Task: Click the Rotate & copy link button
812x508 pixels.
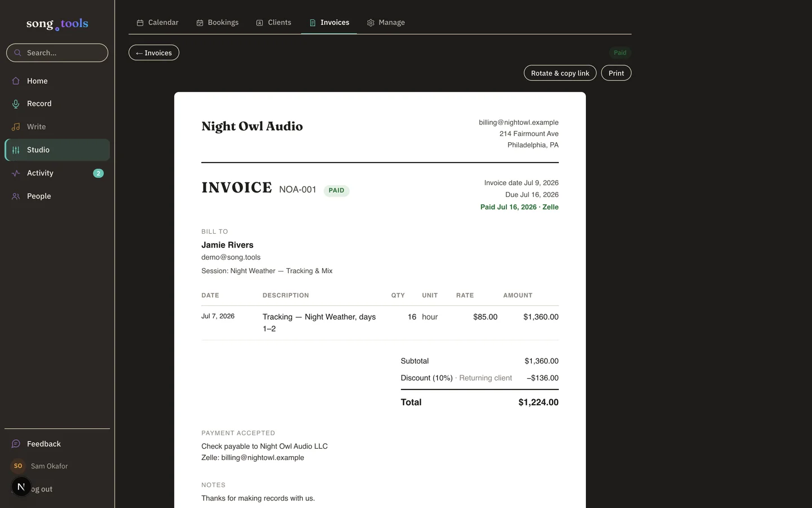Action: (560, 73)
